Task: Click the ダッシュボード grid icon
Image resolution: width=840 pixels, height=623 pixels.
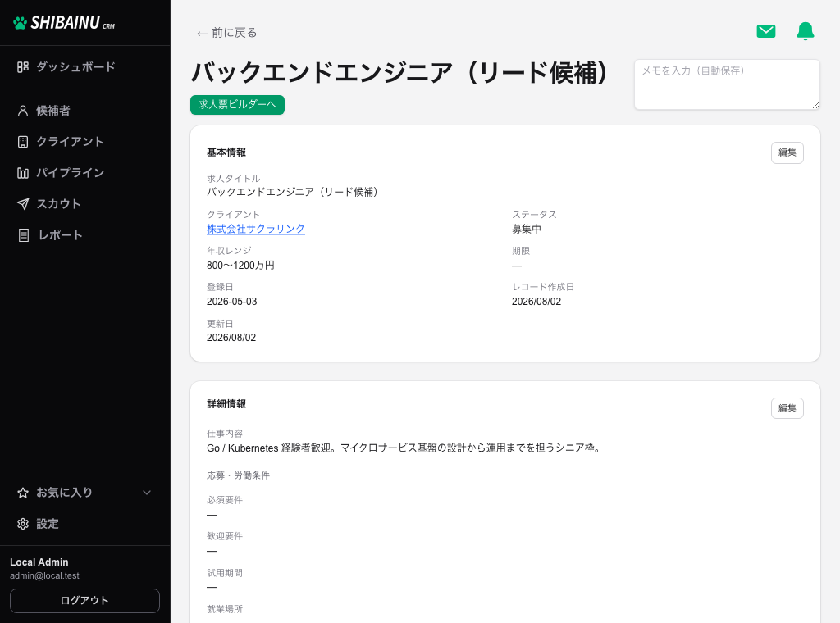Action: (x=22, y=67)
